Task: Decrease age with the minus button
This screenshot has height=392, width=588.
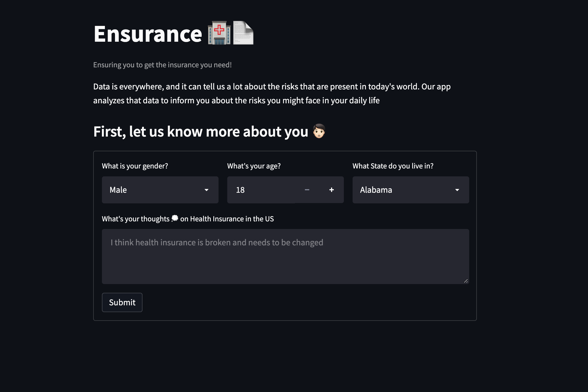Action: [307, 190]
